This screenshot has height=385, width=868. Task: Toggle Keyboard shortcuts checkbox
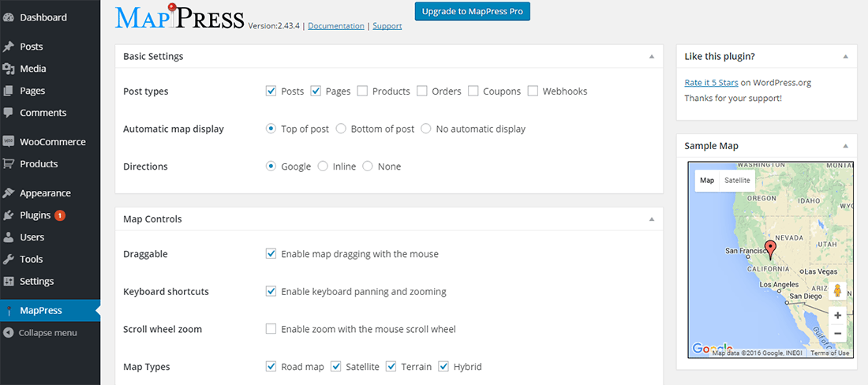(x=271, y=291)
